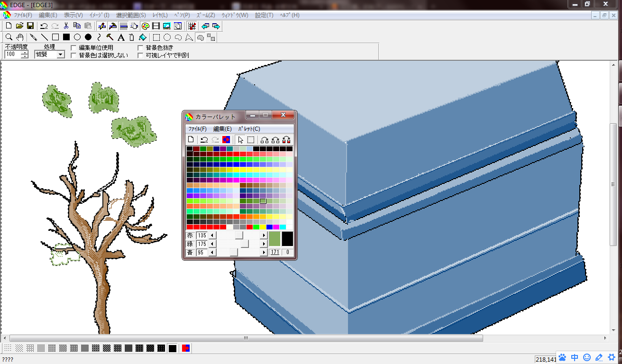Screen dimensions: 622x364
Task: Enable the 可視レイヤで判別 checkbox
Action: tap(140, 55)
